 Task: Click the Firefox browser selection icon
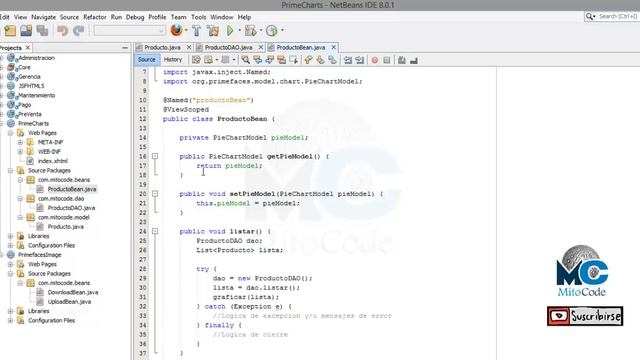point(176,30)
